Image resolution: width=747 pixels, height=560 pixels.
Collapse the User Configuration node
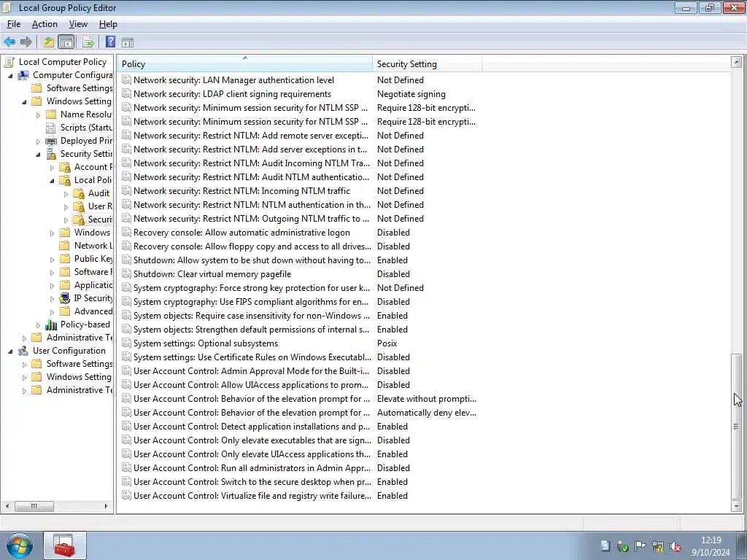click(x=10, y=351)
